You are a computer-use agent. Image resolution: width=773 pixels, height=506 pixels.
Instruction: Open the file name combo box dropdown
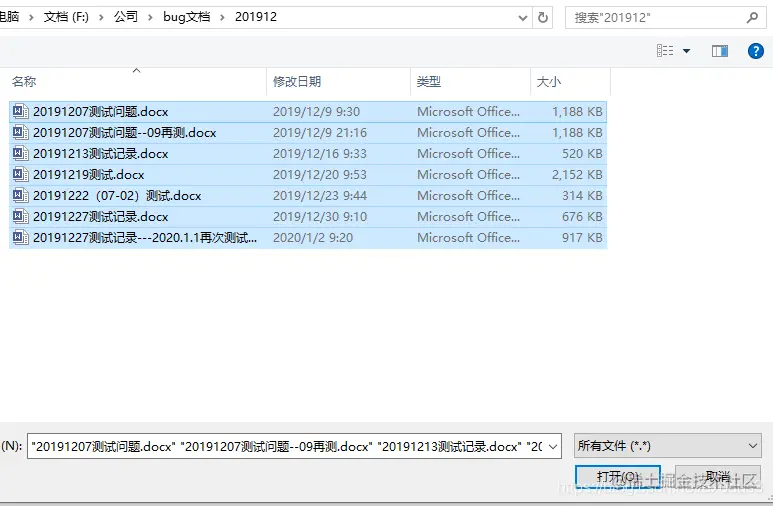(x=553, y=446)
